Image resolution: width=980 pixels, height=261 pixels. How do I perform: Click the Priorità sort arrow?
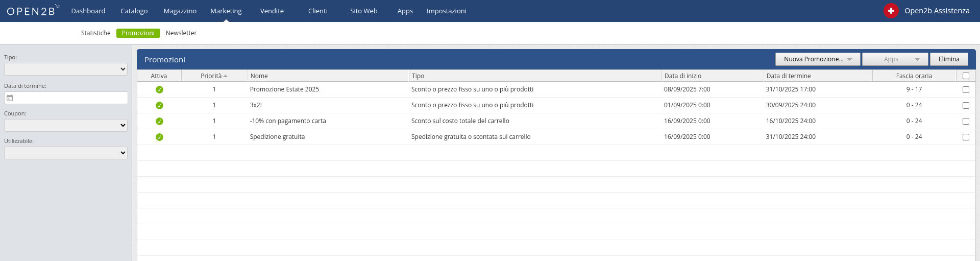click(x=225, y=76)
